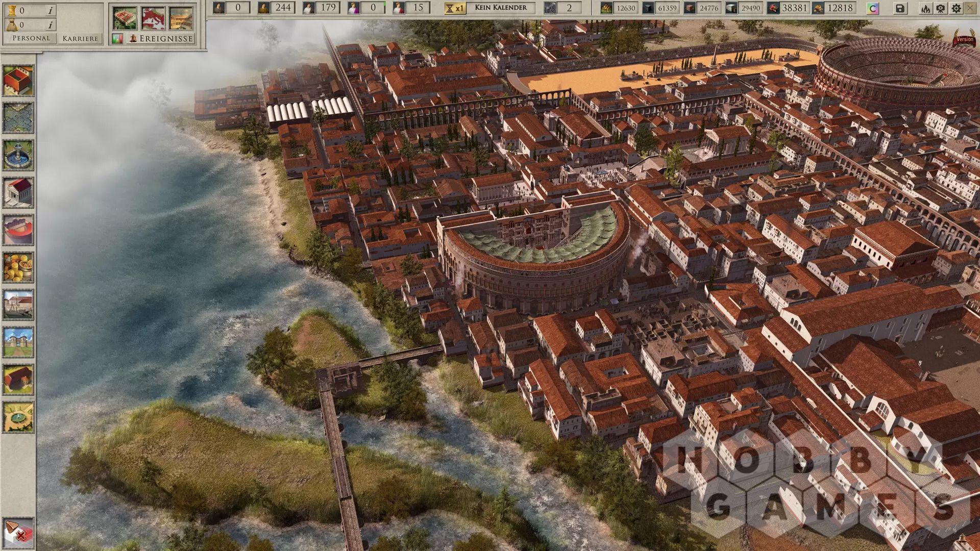
Task: Click the bread amount 12818
Action: coord(840,8)
